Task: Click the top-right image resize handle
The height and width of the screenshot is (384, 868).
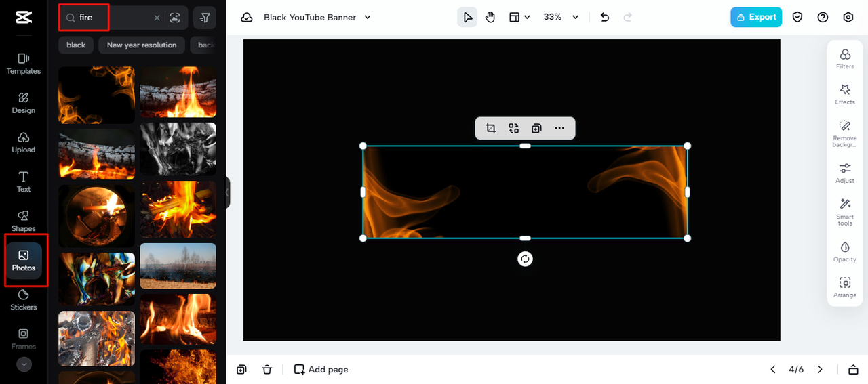Action: click(x=688, y=146)
